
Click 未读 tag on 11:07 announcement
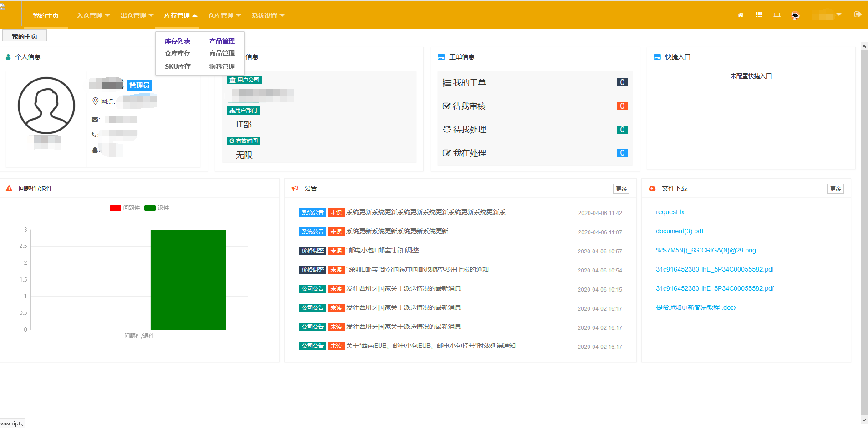click(336, 232)
